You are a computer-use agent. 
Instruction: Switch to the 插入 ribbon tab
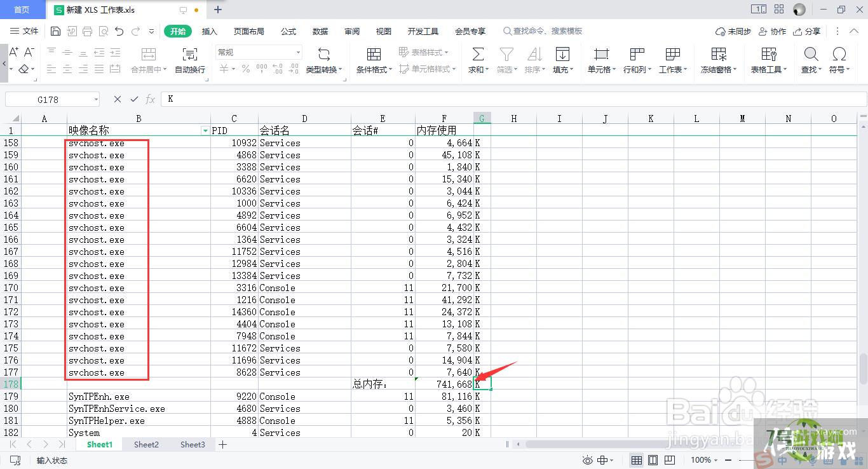[209, 31]
